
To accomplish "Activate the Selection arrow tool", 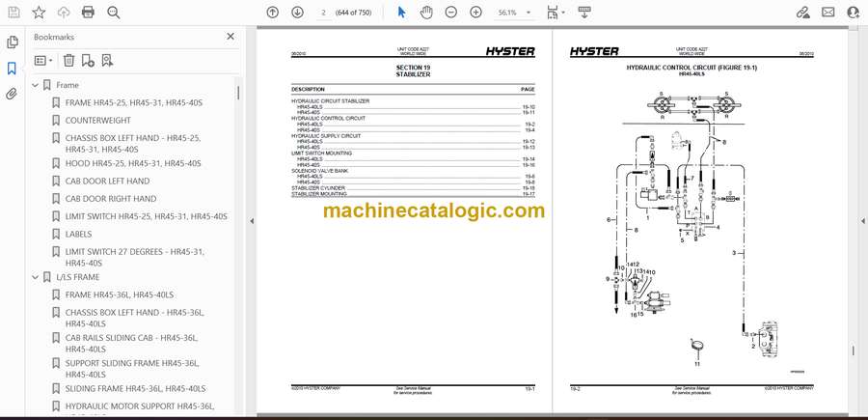I will 402,13.
